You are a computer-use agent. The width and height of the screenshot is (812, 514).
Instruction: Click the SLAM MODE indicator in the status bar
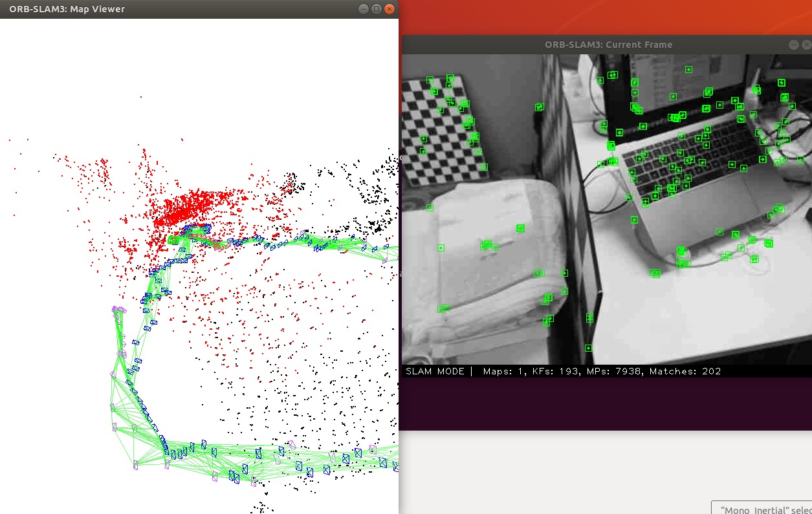click(x=434, y=371)
